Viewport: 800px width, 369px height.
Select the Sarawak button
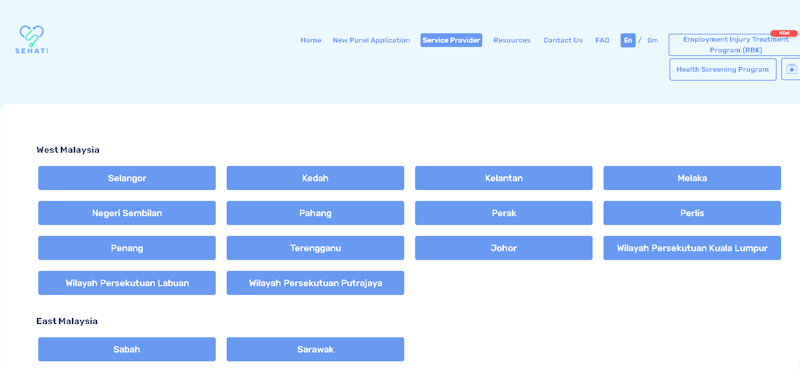tap(315, 349)
